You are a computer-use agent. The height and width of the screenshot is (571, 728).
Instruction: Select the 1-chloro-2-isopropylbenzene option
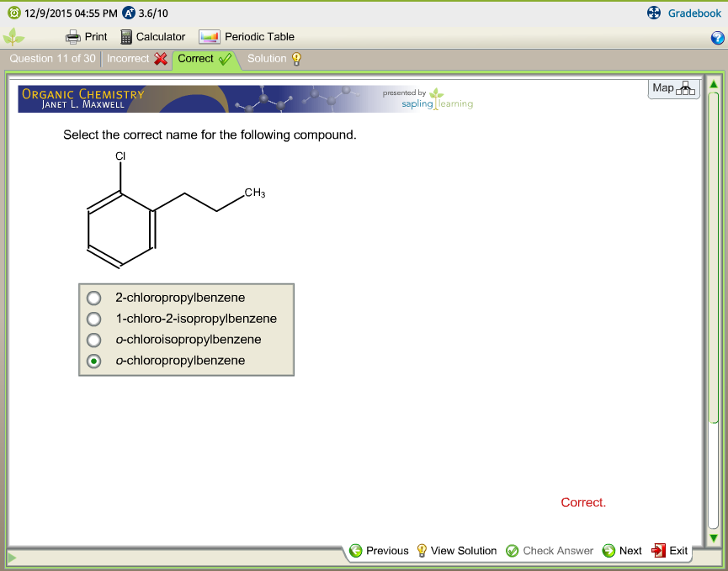click(93, 319)
